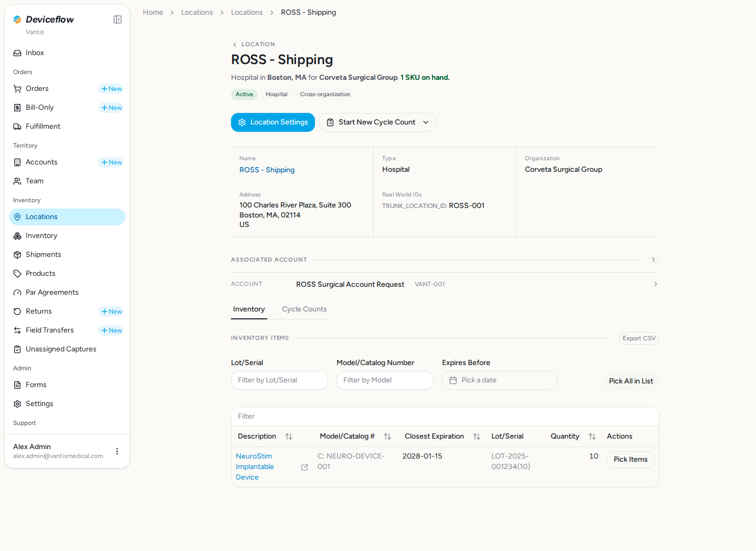Switch to Inventory tab
Screen dimensions: 756x551
249,309
